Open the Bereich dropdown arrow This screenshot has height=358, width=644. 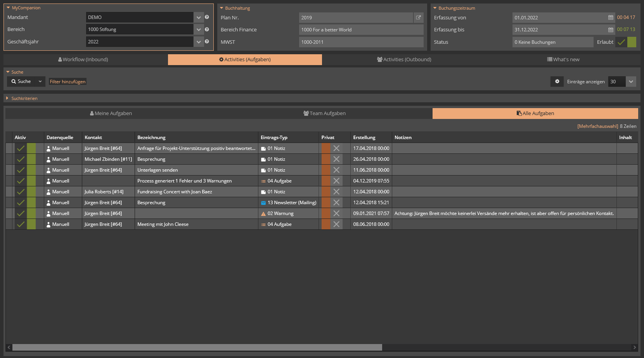(x=199, y=29)
